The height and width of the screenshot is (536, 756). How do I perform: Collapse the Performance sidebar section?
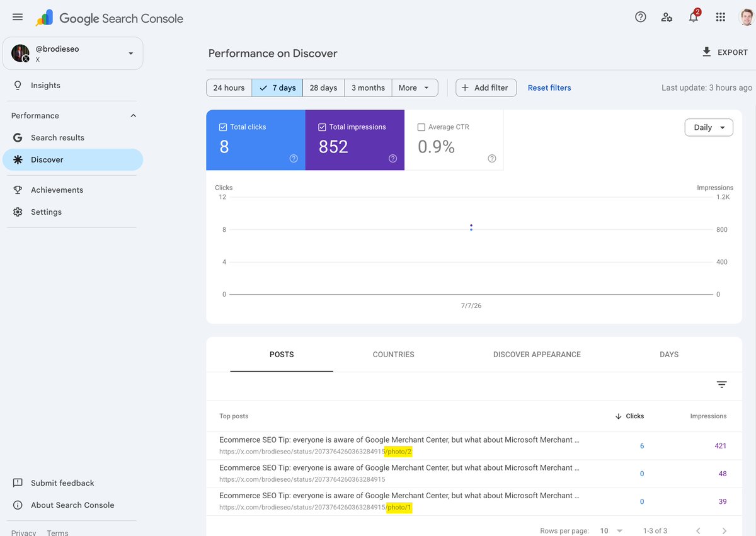pyautogui.click(x=133, y=116)
